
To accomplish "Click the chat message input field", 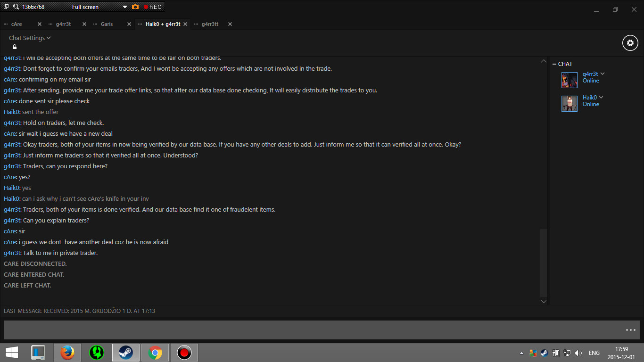I will point(311,330).
